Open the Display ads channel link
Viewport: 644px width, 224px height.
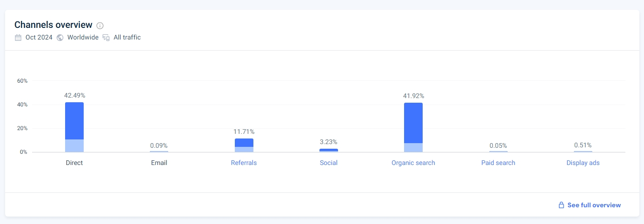click(583, 163)
